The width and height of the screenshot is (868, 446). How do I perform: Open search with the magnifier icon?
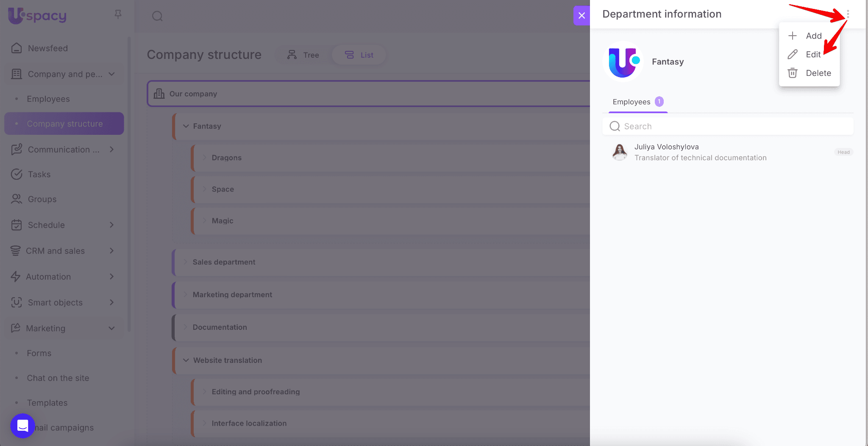click(x=157, y=16)
